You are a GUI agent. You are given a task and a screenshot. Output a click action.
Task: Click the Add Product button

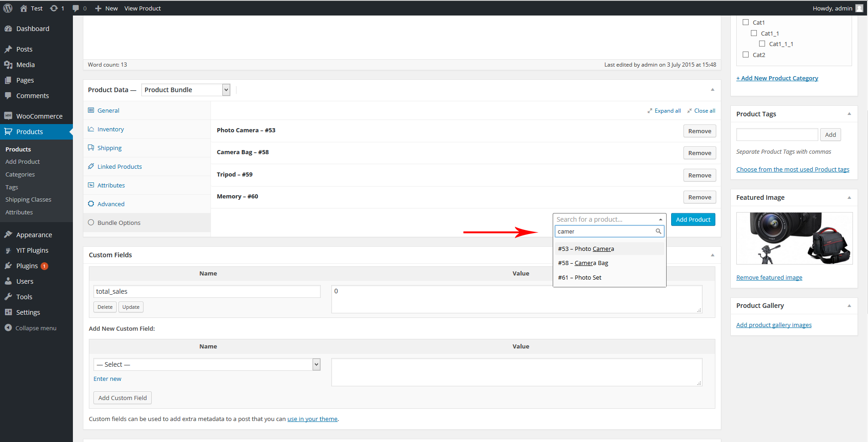point(693,219)
